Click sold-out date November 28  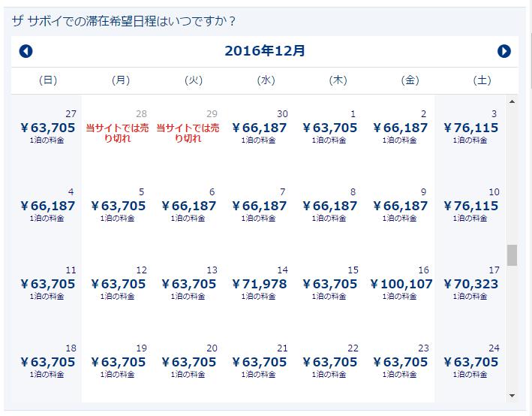point(119,132)
